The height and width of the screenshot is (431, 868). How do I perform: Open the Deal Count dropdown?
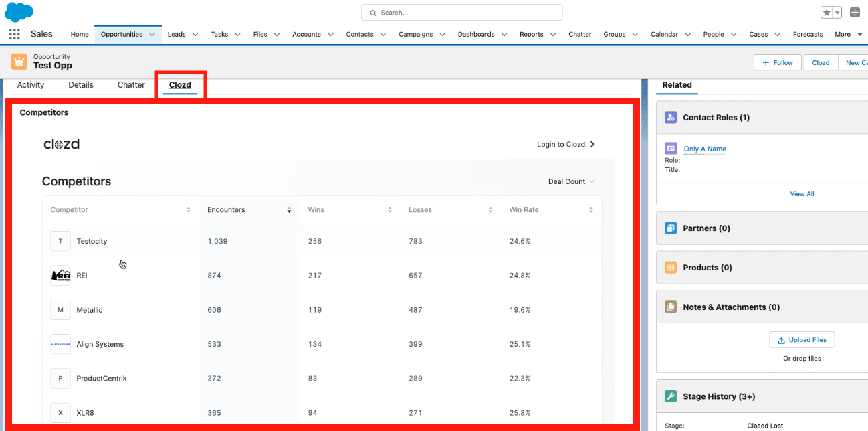(571, 181)
